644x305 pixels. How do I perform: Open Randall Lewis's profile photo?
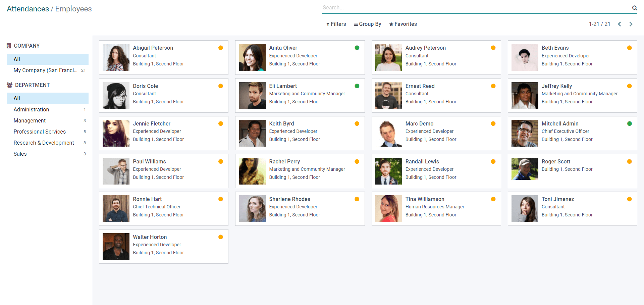[389, 171]
